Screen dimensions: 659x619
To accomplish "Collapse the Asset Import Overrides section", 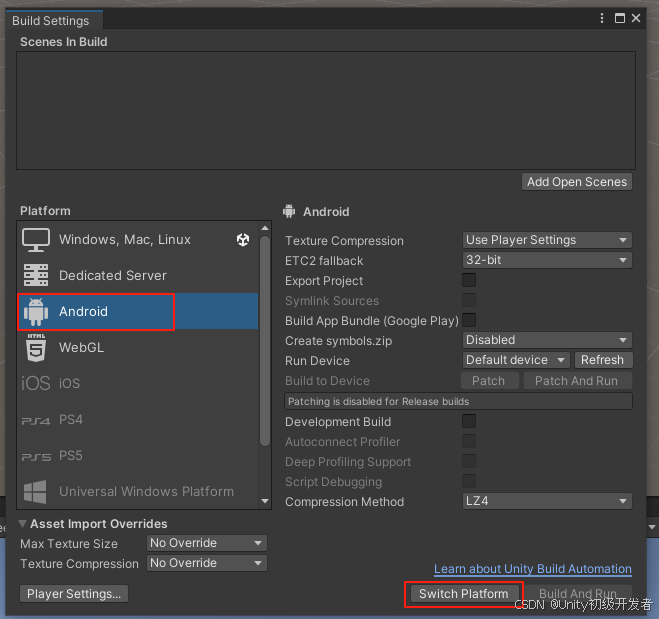I will click(x=22, y=524).
